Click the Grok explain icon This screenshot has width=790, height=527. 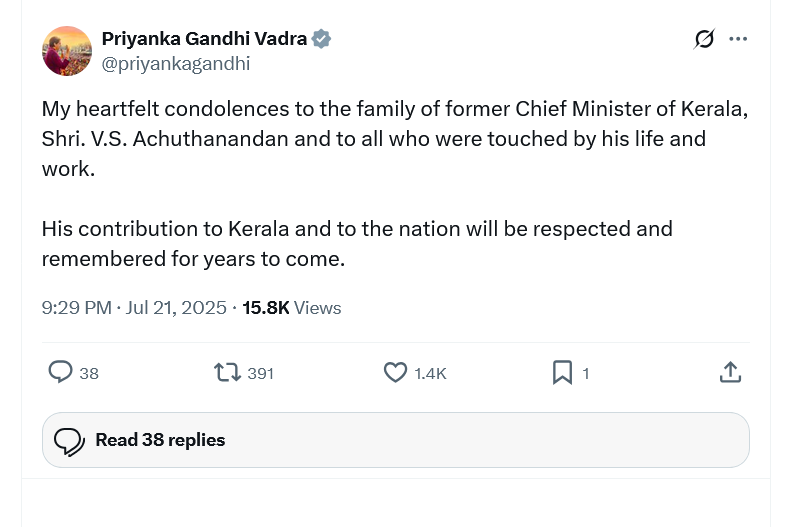coord(704,39)
